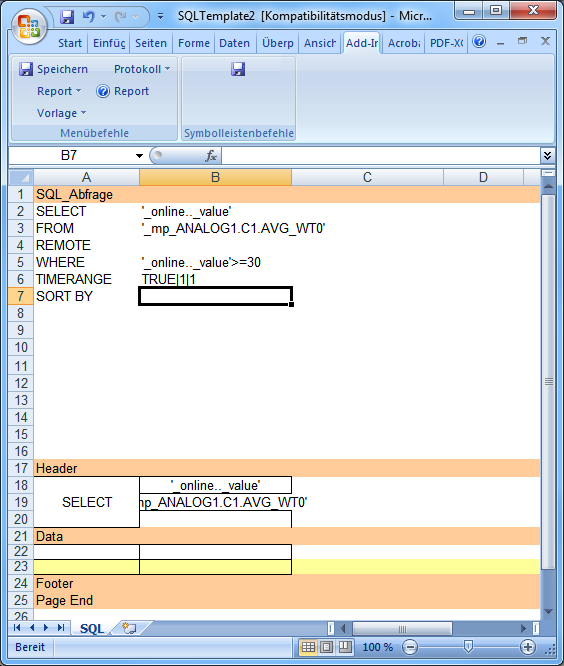Click the Save icon in quick access toolbar
The image size is (564, 666).
click(67, 17)
